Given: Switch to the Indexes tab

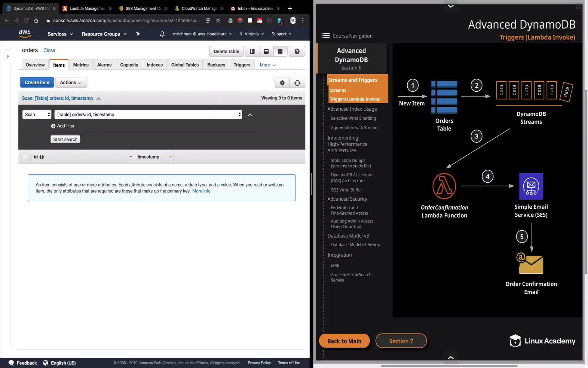Looking at the screenshot, I should tap(154, 65).
